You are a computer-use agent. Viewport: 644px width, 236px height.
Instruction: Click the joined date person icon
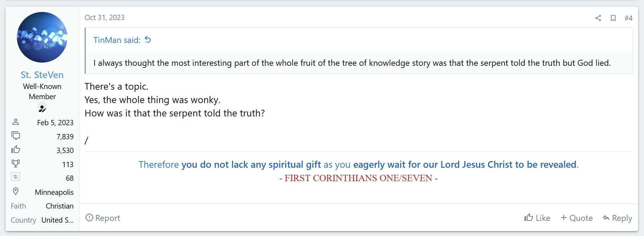(x=15, y=122)
